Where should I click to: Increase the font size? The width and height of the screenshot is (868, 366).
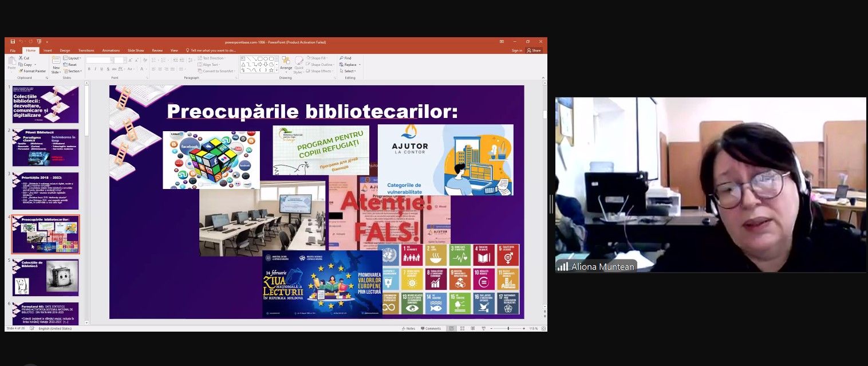129,60
